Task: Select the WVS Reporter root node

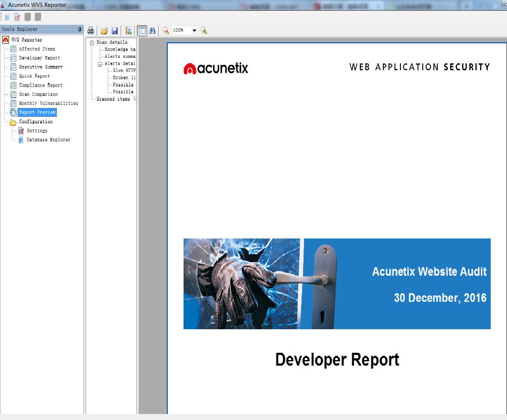Action: point(27,40)
